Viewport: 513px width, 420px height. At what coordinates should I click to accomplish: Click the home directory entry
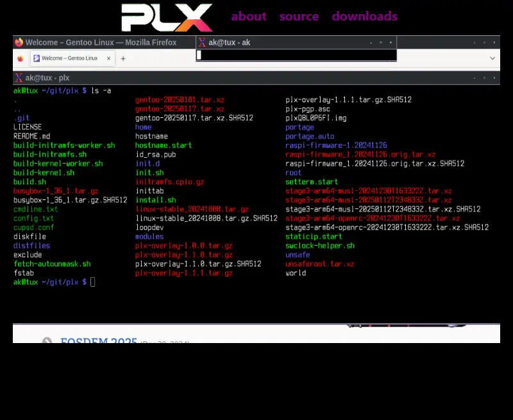pos(143,127)
